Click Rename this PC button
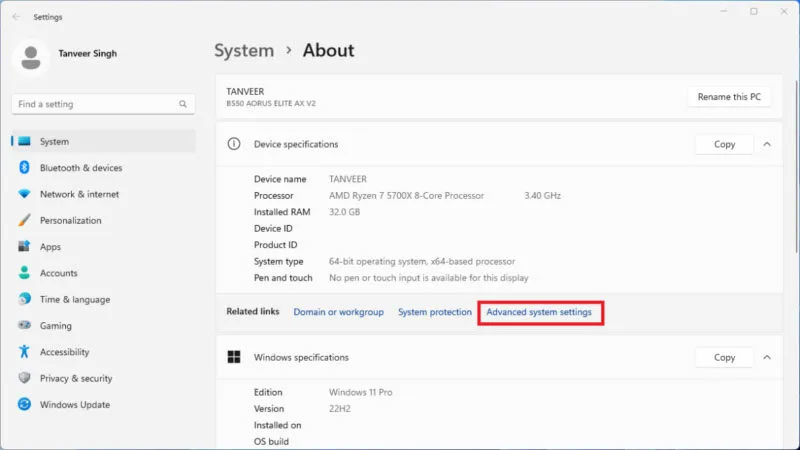The height and width of the screenshot is (450, 800). point(729,97)
